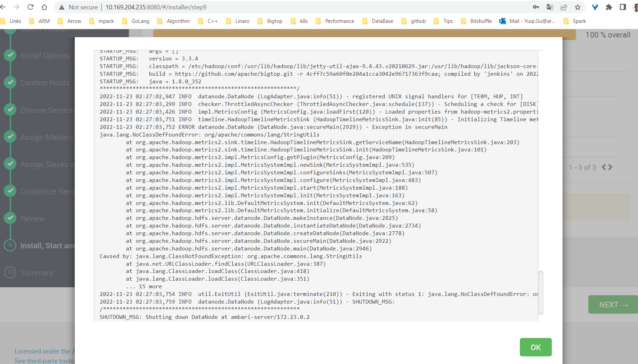
Task: Click the ERROR datanode.DataNode log line
Action: coord(273,127)
